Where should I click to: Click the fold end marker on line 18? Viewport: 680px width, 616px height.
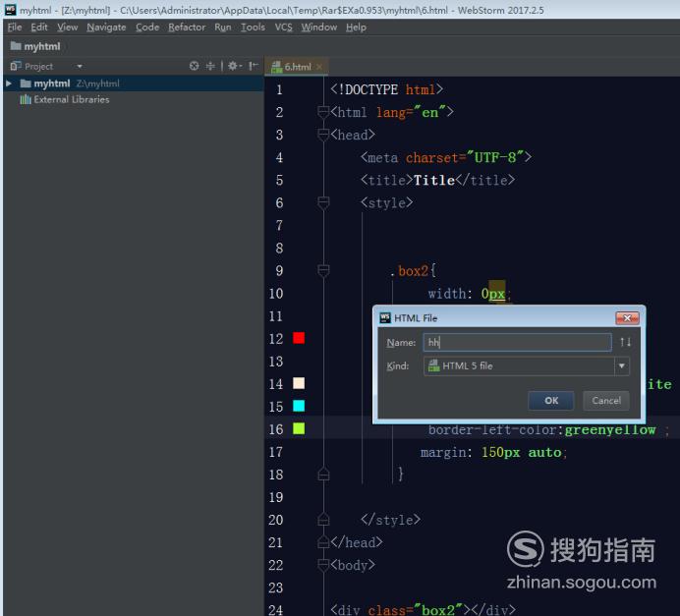[x=323, y=475]
